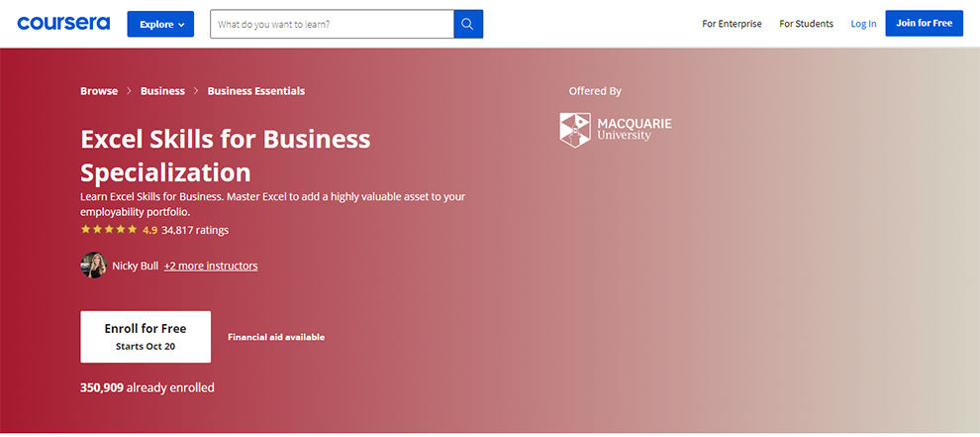Click the chevron after Browse breadcrumb

point(129,91)
